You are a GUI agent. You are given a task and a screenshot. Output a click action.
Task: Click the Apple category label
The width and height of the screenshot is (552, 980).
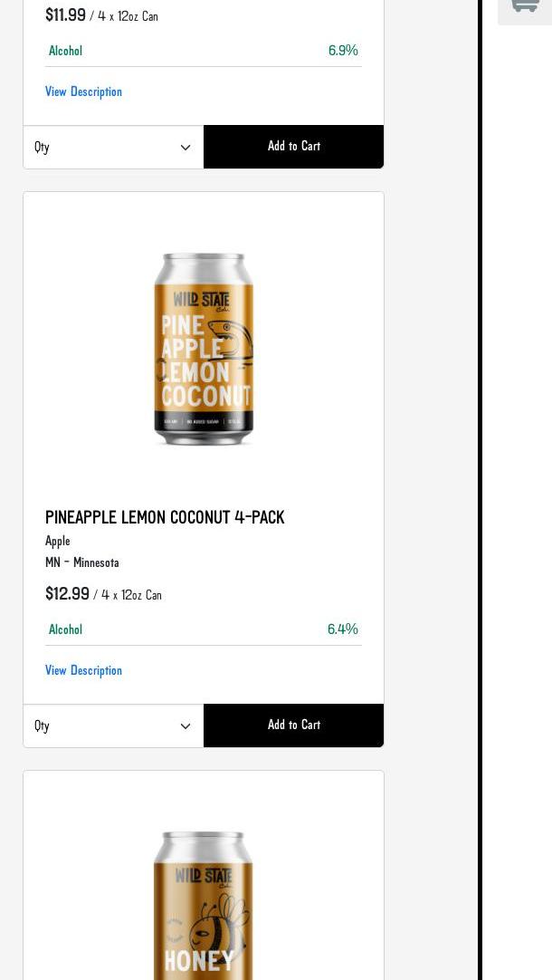pos(58,542)
